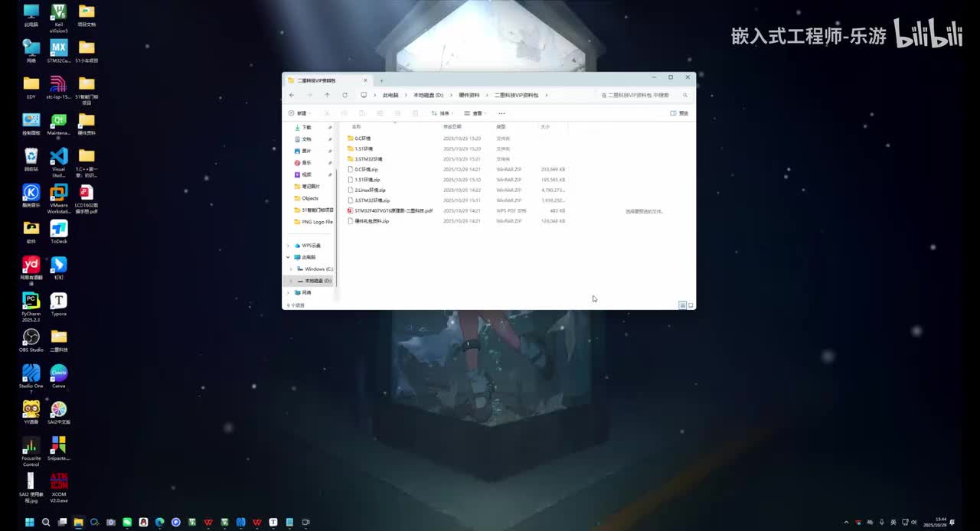Expand breadcrumb chevron after 二里科技VIP资料包
This screenshot has height=531, width=980.
click(546, 95)
